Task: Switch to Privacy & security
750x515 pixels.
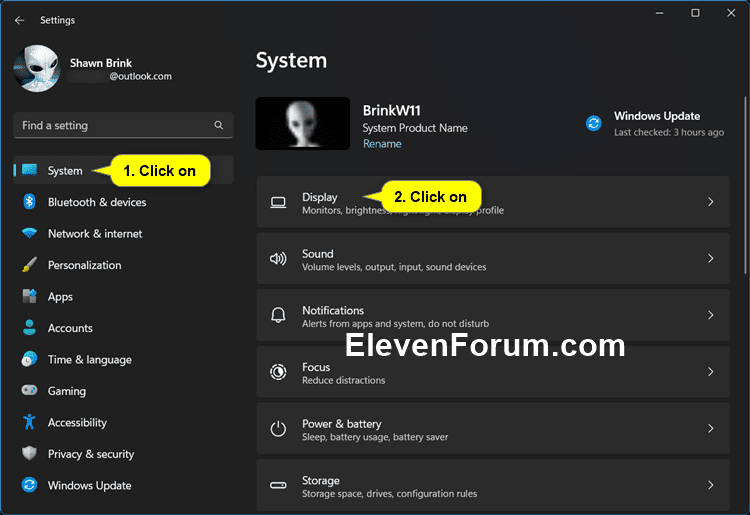Action: [x=123, y=454]
